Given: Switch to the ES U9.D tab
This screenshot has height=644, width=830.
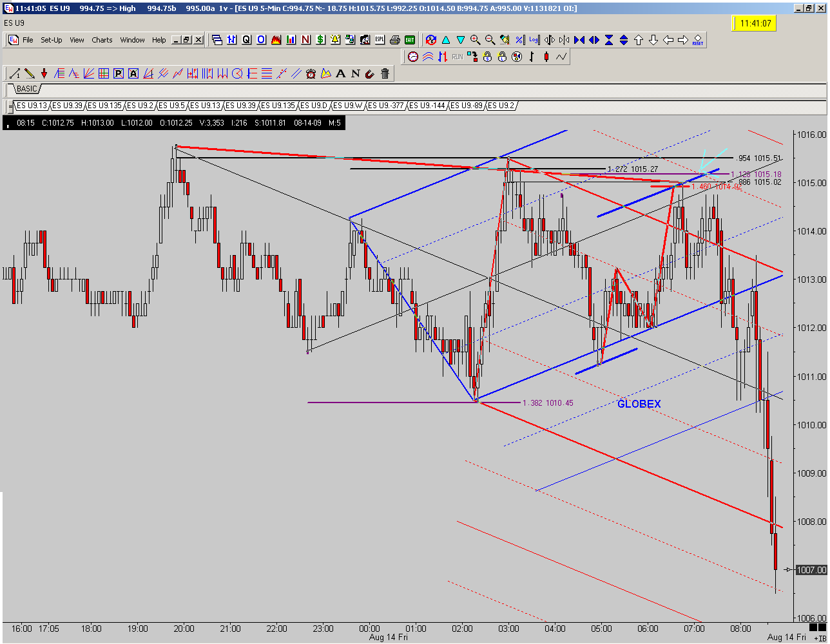Looking at the screenshot, I should tap(314, 106).
